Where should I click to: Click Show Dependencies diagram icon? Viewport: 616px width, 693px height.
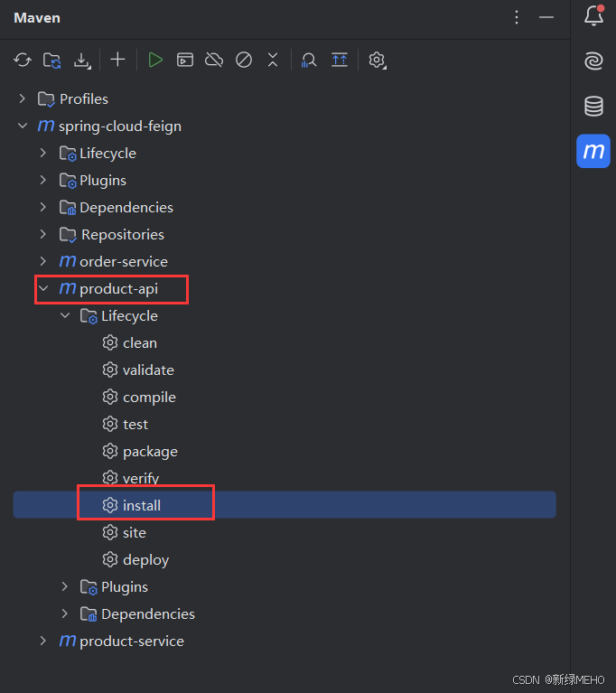pyautogui.click(x=340, y=60)
